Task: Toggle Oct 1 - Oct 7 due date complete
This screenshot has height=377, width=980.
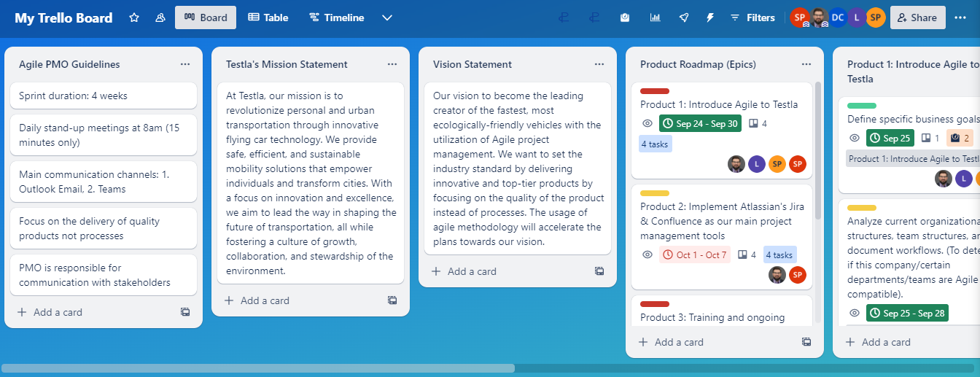Action: [696, 255]
